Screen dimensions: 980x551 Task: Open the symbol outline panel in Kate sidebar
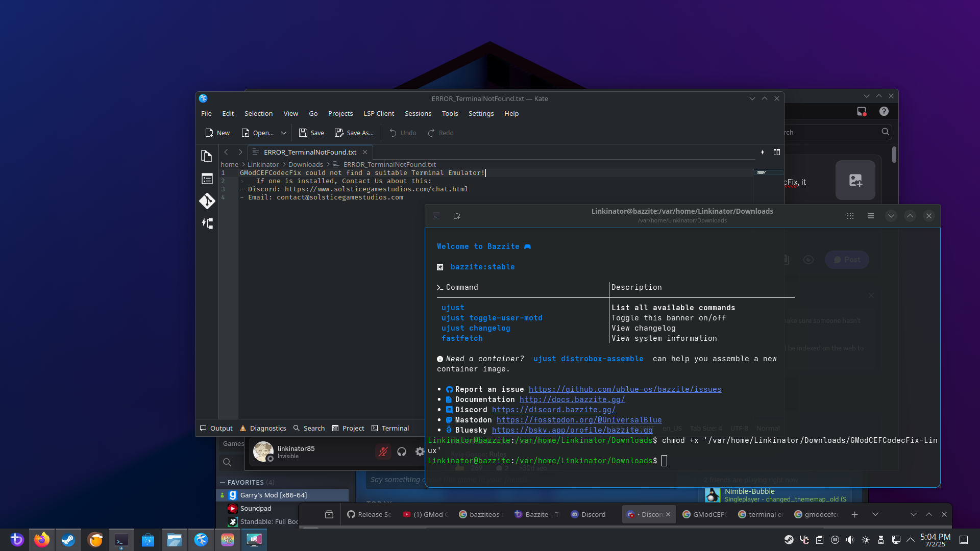click(207, 223)
